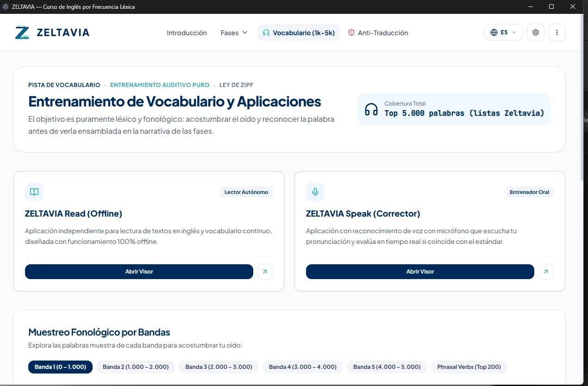
Task: Click Abrir Visor for ZELTAVIA Read
Action: (x=139, y=272)
